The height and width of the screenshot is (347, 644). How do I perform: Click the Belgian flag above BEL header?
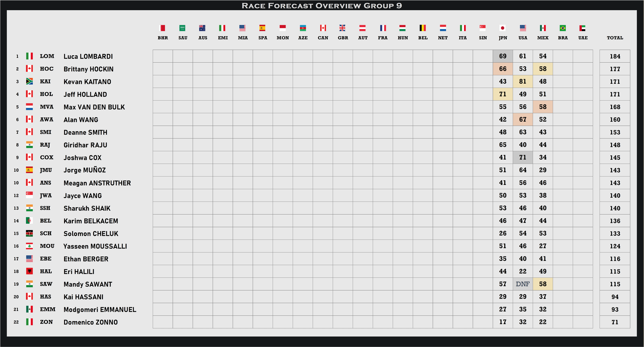coord(423,28)
